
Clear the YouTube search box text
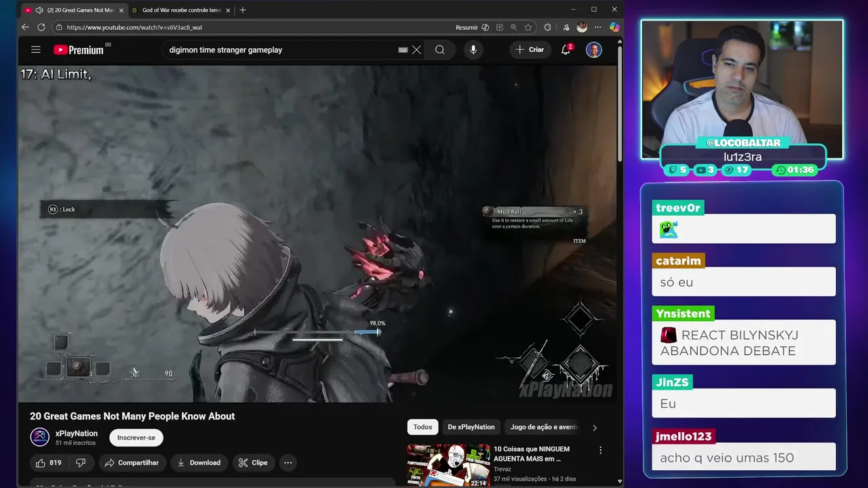[x=417, y=49]
